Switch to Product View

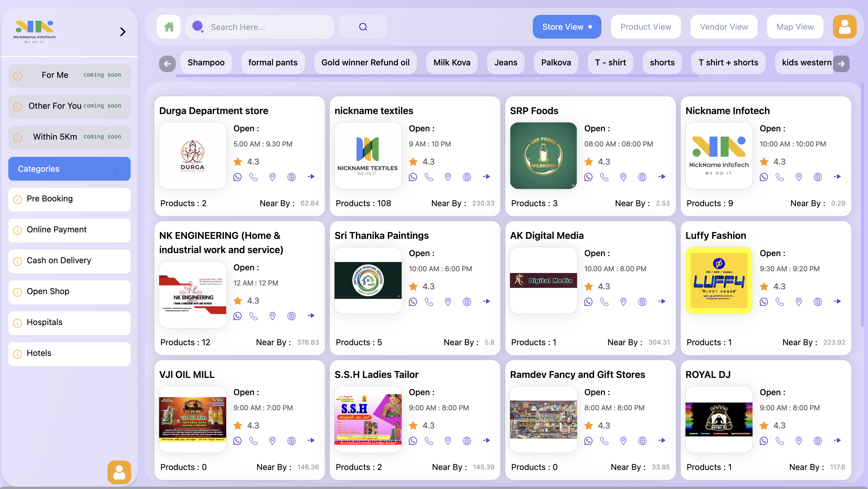point(645,27)
